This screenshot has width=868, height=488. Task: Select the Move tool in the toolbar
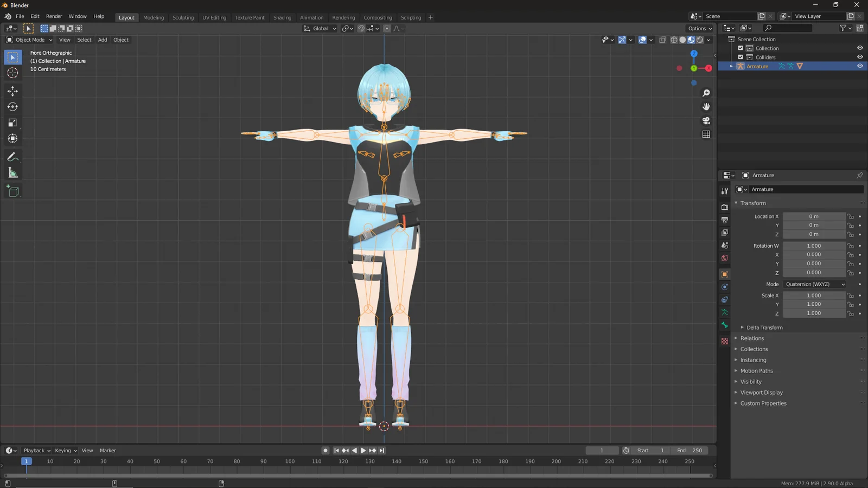tap(12, 91)
